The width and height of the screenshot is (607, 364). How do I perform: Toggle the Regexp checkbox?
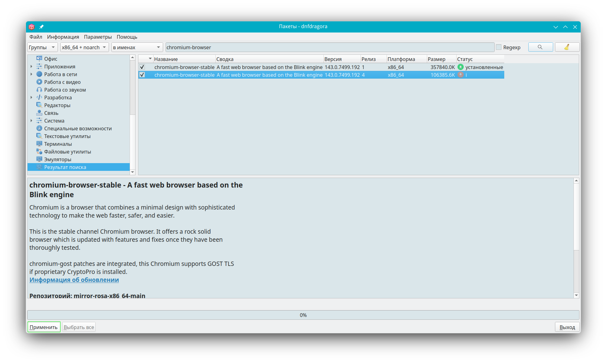click(x=499, y=47)
